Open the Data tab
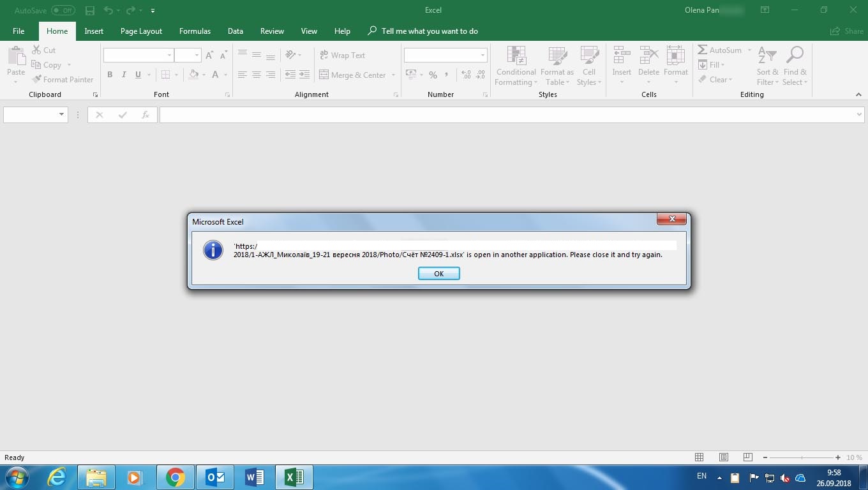The image size is (868, 490). coord(236,31)
